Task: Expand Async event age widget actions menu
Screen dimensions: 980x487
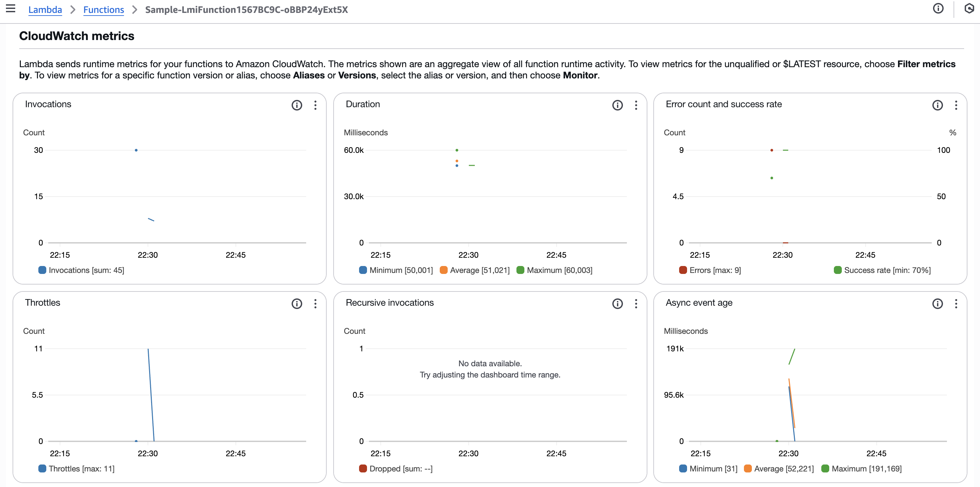Action: click(x=956, y=303)
